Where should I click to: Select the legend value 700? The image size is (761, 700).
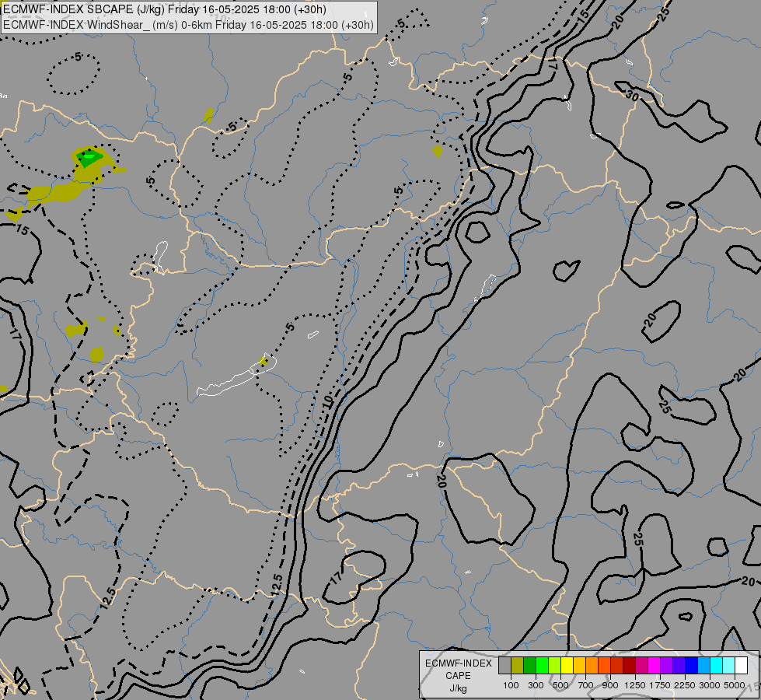coord(586,685)
